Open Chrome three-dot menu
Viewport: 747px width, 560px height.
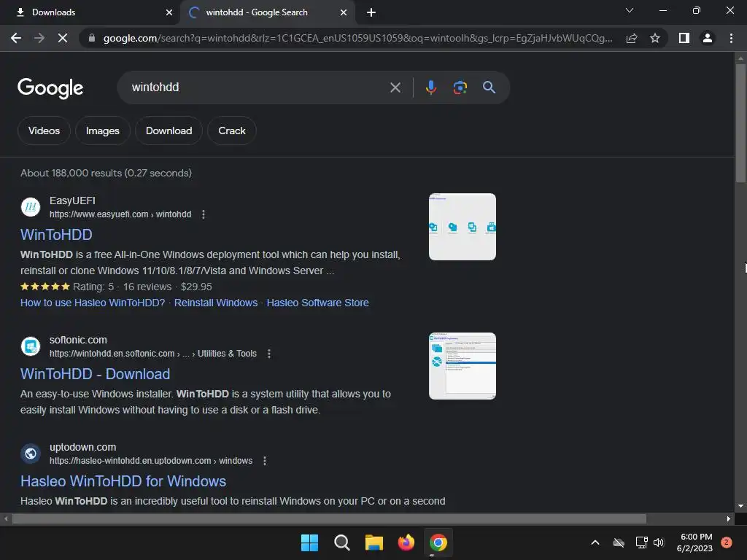731,38
